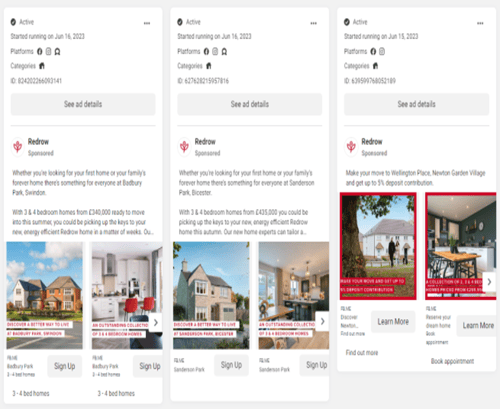Image resolution: width=500 pixels, height=409 pixels.
Task: Click Facebook platform icon on Wellington Place ad
Action: (373, 51)
